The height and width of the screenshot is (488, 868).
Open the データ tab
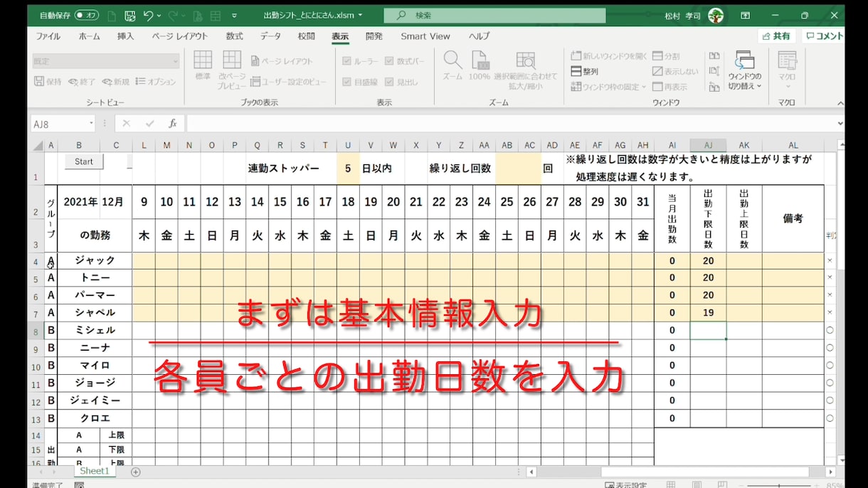270,36
